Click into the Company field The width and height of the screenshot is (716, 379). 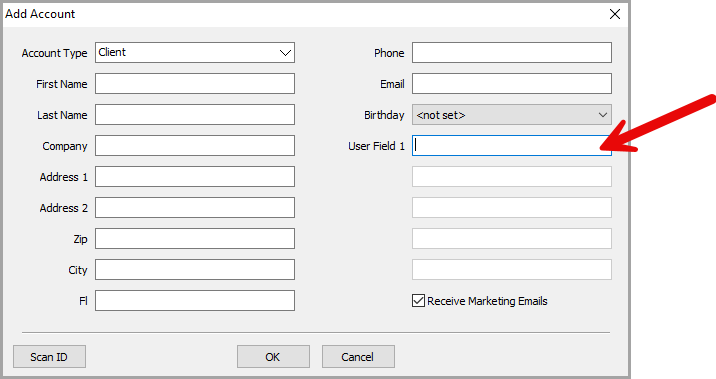point(195,146)
